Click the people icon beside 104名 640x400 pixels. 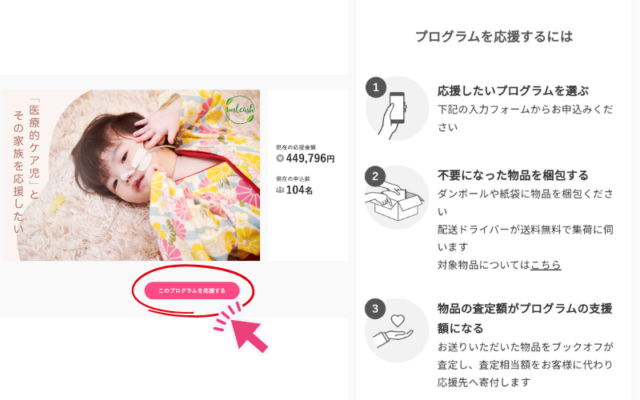click(280, 190)
